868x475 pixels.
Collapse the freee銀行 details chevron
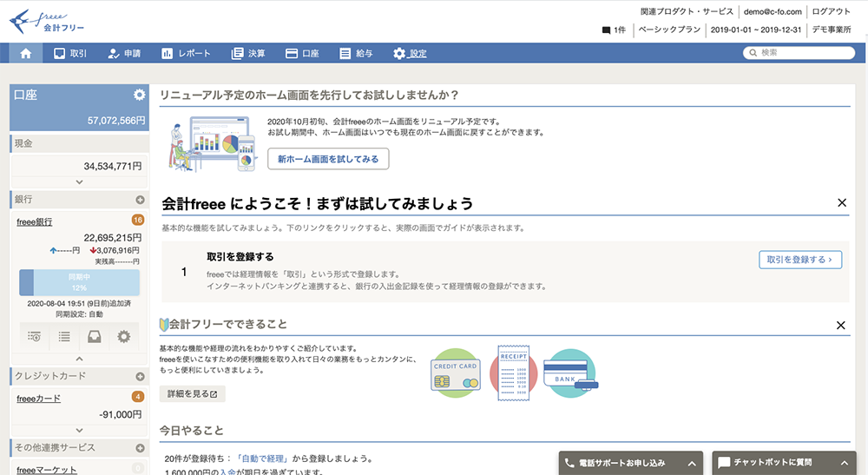[x=79, y=358]
